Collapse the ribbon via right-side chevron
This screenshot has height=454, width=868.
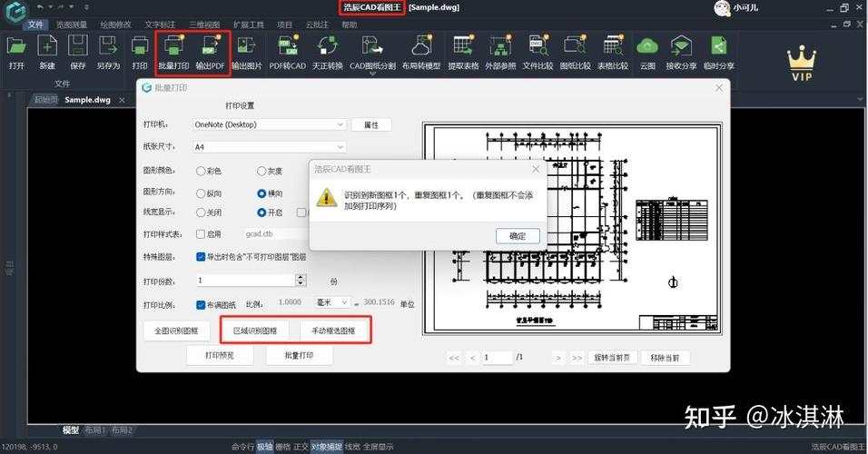(x=860, y=99)
